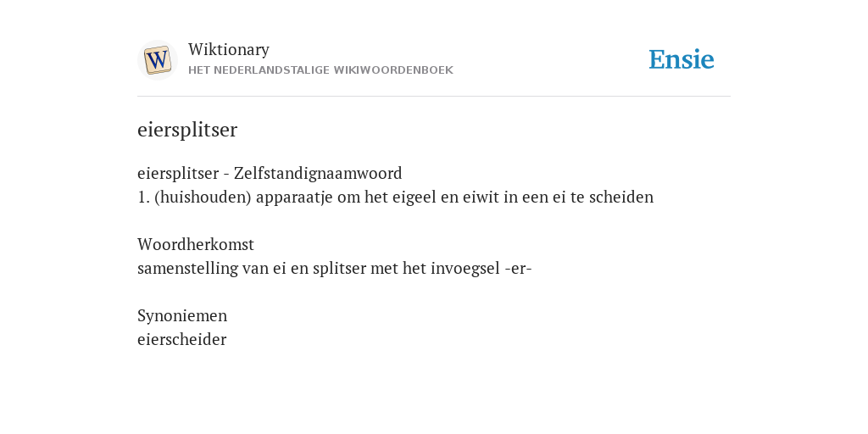Click the Wiktionary W tile logo icon
Image resolution: width=868 pixels, height=434 pixels.
point(157,60)
